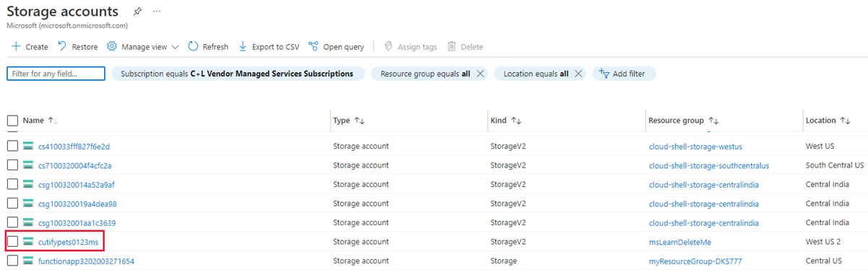Click the storage icon for csg10032001aa1c3639

(29, 223)
